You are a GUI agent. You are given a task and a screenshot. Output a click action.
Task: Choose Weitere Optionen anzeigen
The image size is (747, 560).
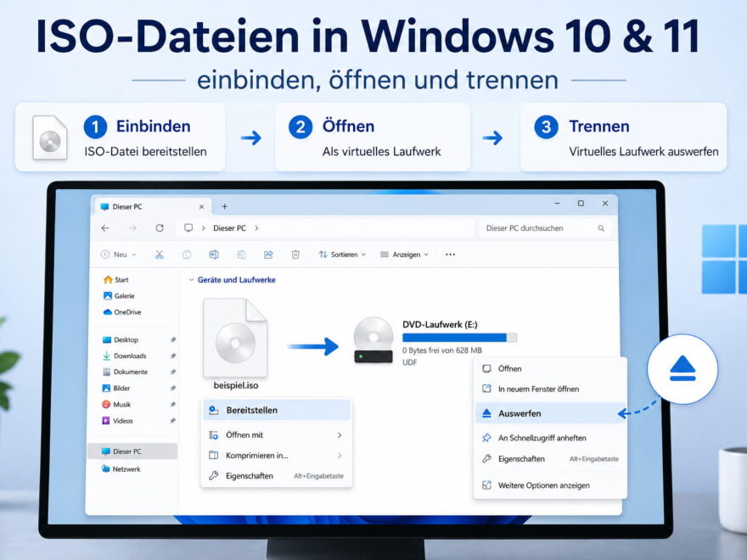(x=550, y=485)
